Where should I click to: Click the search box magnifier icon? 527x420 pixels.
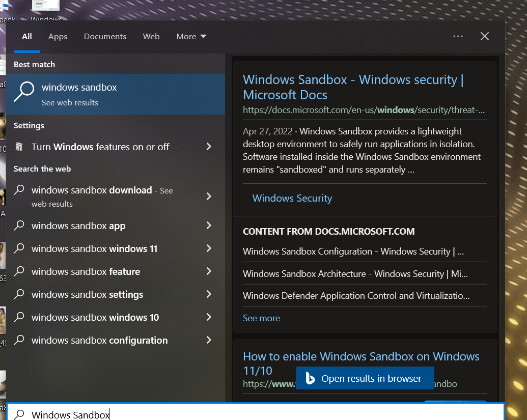tap(19, 414)
